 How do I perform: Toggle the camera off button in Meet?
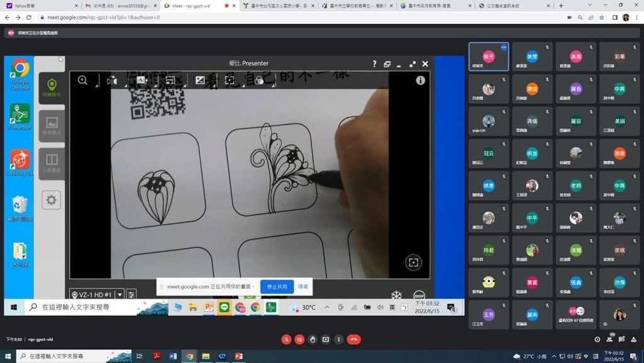[299, 340]
